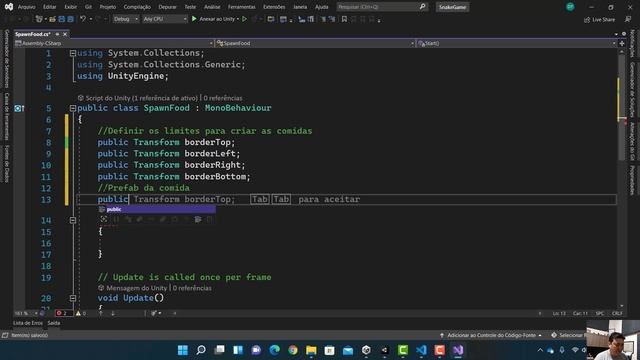Click the Script do Unity CodeLens link

click(x=138, y=98)
